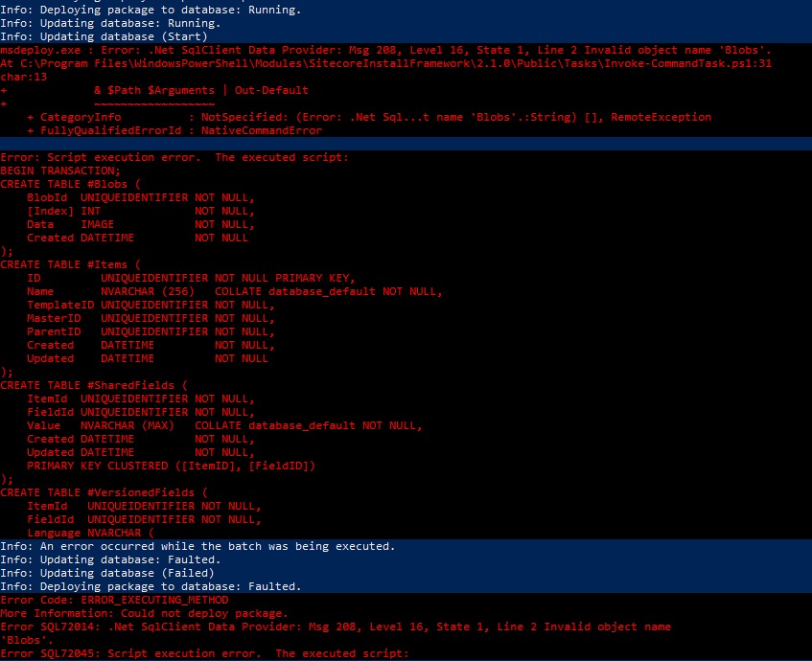This screenshot has height=661, width=812.
Task: Click the '& $Path $Arguments | Out-Default' line
Action: click(201, 90)
